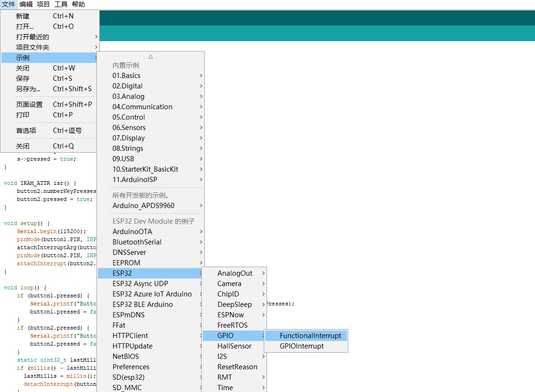Choose 关闭 Ctrl+W in the file menu
535x392 pixels.
tap(50, 68)
